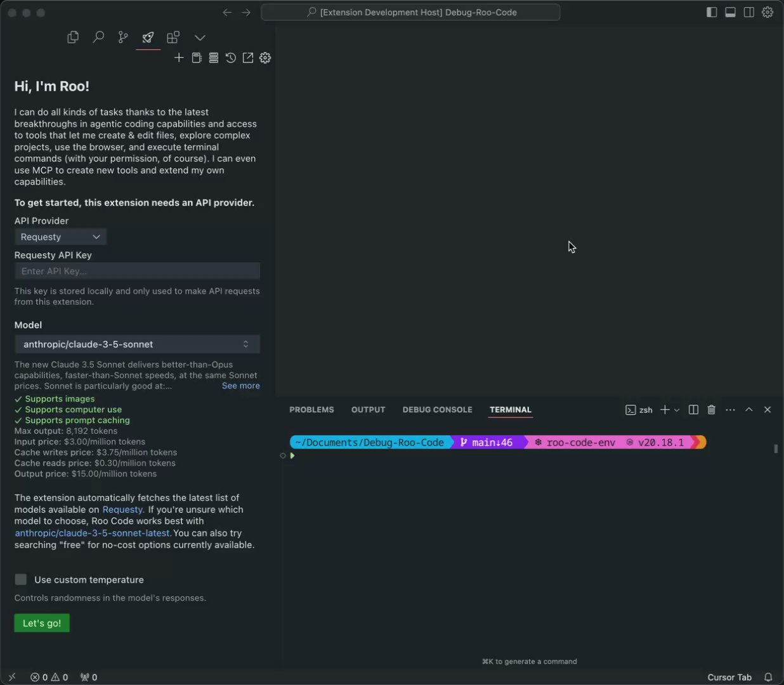Focus the Requesty API Key field
784x685 pixels.
click(137, 271)
